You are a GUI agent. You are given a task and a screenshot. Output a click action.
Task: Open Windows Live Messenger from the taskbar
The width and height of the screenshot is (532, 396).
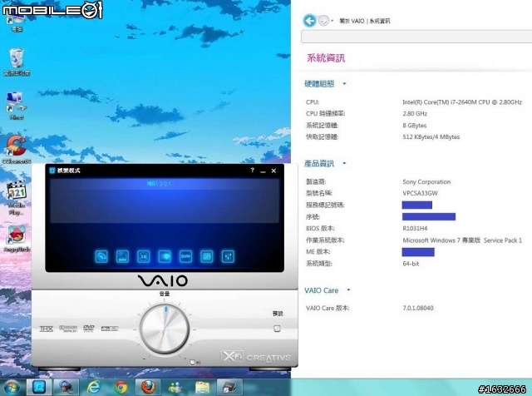click(175, 387)
